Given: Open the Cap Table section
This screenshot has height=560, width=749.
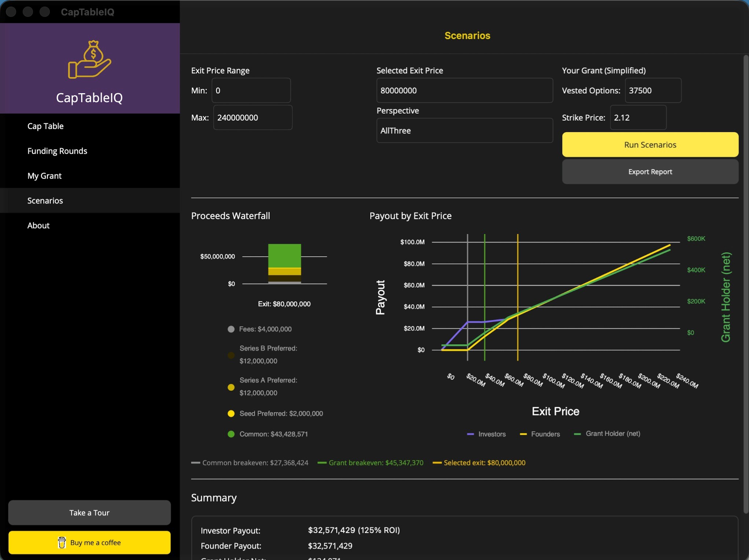Looking at the screenshot, I should point(45,126).
